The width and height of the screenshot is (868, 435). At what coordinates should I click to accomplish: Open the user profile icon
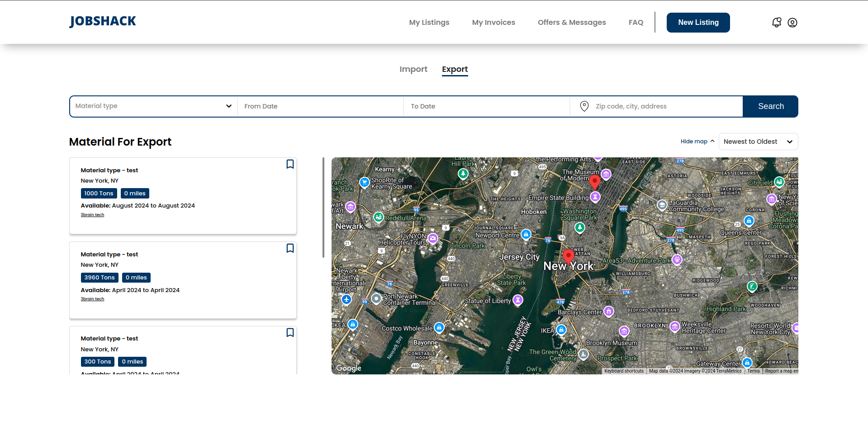(x=792, y=23)
